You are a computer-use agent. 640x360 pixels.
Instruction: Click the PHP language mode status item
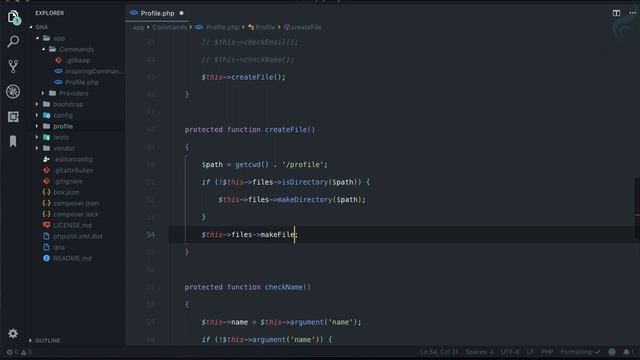[547, 352]
